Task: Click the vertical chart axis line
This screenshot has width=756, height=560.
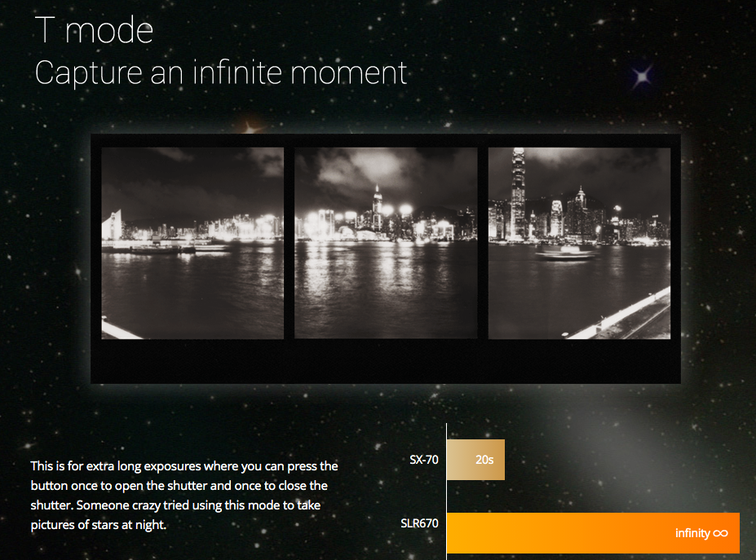Action: pyautogui.click(x=446, y=492)
